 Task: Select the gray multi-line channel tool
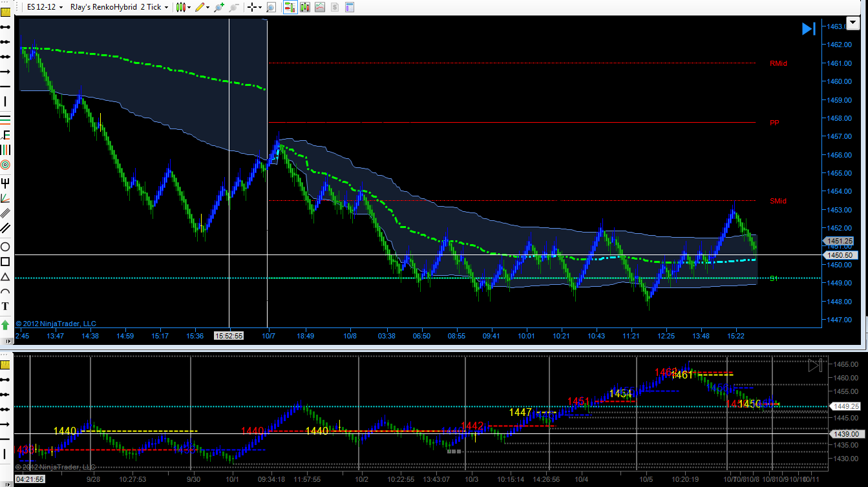(5, 212)
